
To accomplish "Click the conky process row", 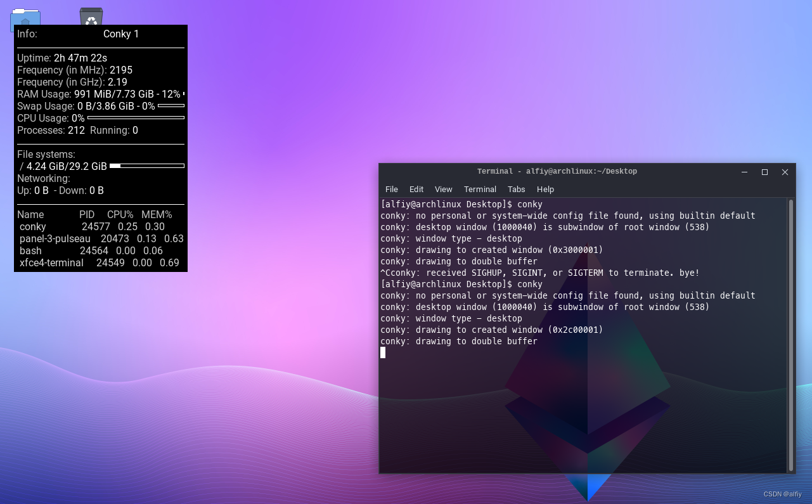I will click(x=92, y=226).
